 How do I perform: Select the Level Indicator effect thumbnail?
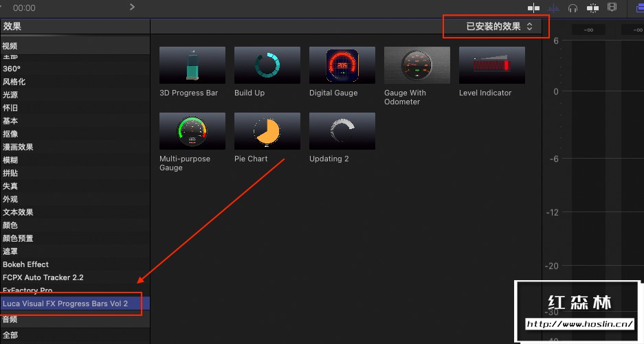click(x=492, y=65)
